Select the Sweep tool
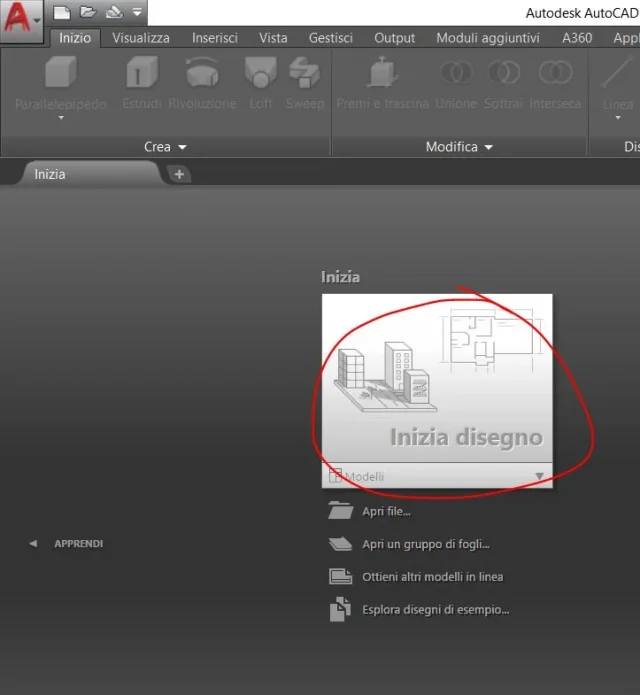 coord(304,80)
